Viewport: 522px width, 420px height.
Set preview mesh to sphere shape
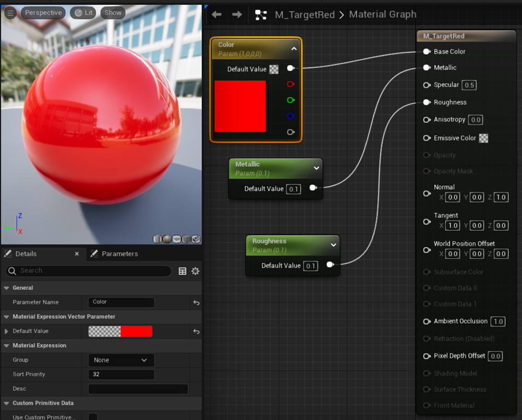tap(167, 239)
